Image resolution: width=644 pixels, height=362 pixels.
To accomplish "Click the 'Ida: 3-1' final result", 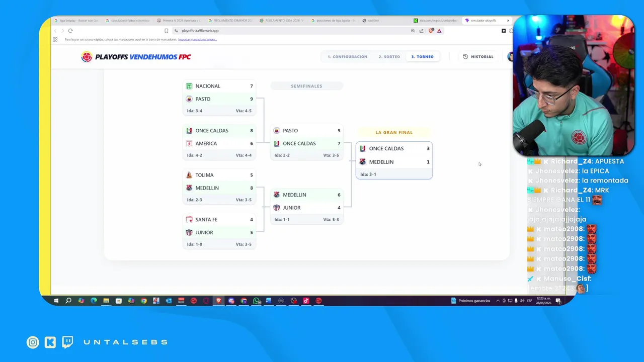I will (368, 174).
